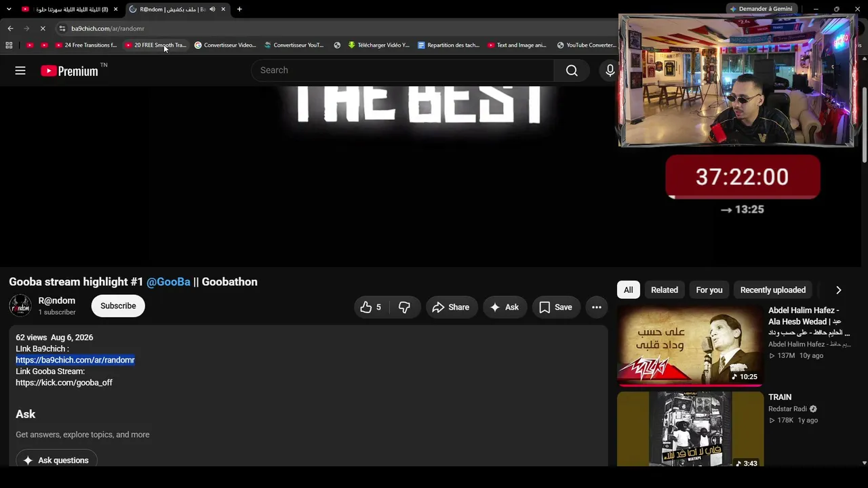Screen dimensions: 868x488
Task: Open the kick.com/gooba_off stream link
Action: 64,383
